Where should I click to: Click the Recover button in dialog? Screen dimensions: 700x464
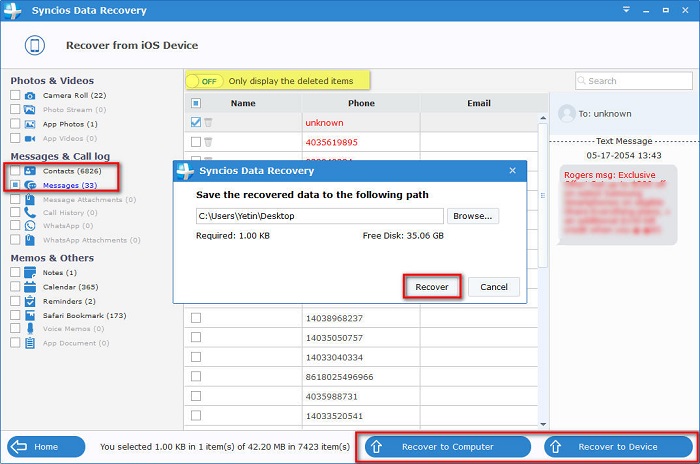point(432,287)
